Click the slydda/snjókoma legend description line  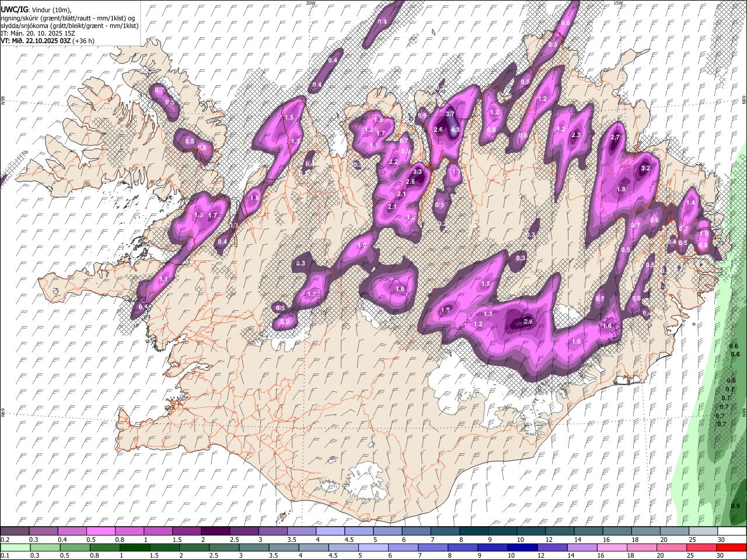point(69,26)
